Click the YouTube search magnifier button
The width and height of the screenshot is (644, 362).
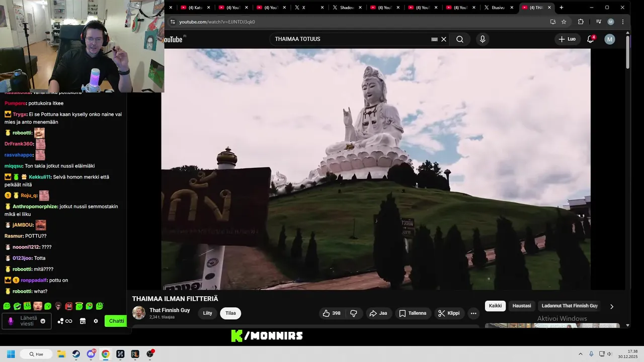[x=460, y=39]
